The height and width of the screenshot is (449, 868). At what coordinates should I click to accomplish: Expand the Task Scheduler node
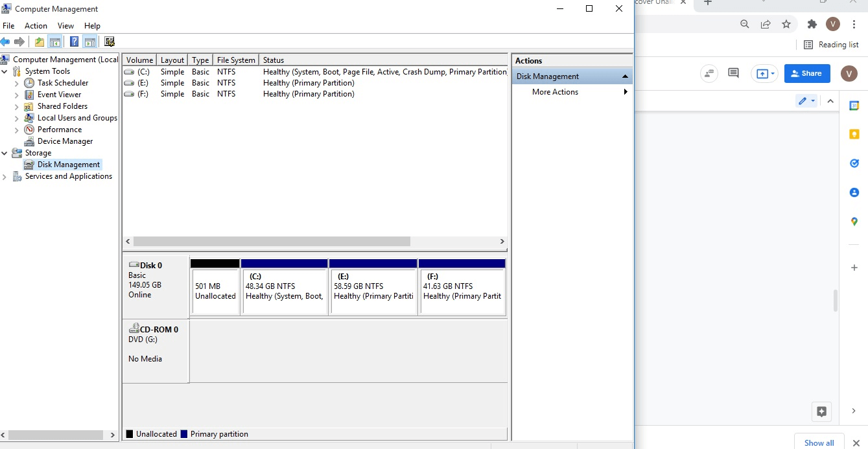click(x=17, y=83)
